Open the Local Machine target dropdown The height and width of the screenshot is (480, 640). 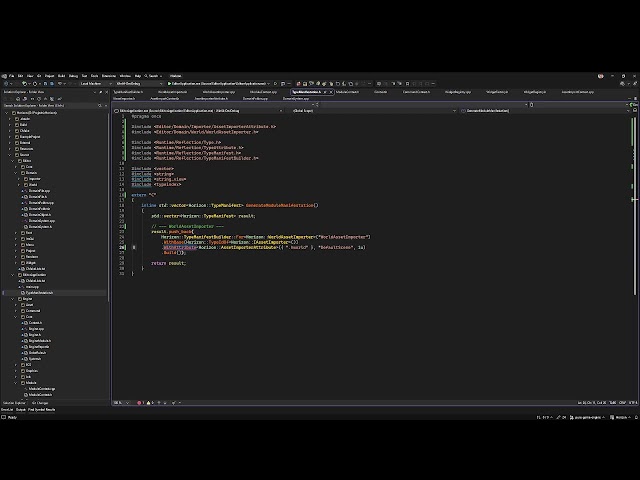tap(96, 84)
